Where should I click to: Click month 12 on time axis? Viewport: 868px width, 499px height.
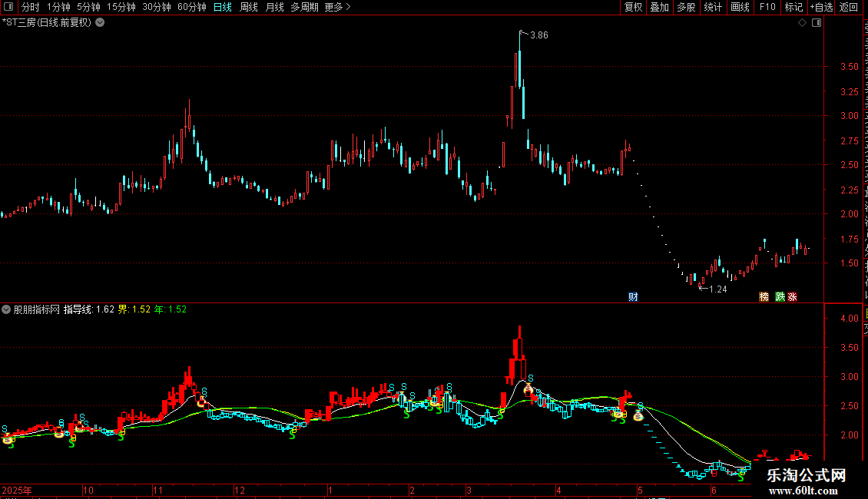coord(239,490)
